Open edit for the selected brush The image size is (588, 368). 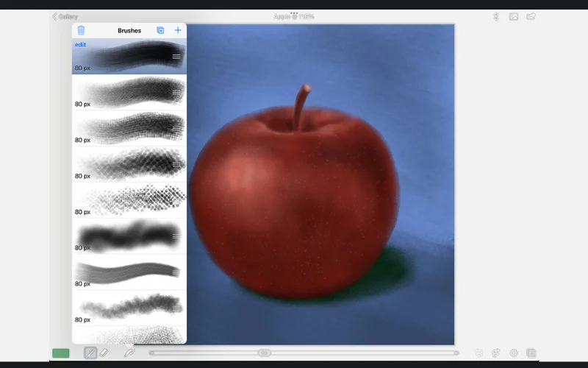tap(80, 45)
